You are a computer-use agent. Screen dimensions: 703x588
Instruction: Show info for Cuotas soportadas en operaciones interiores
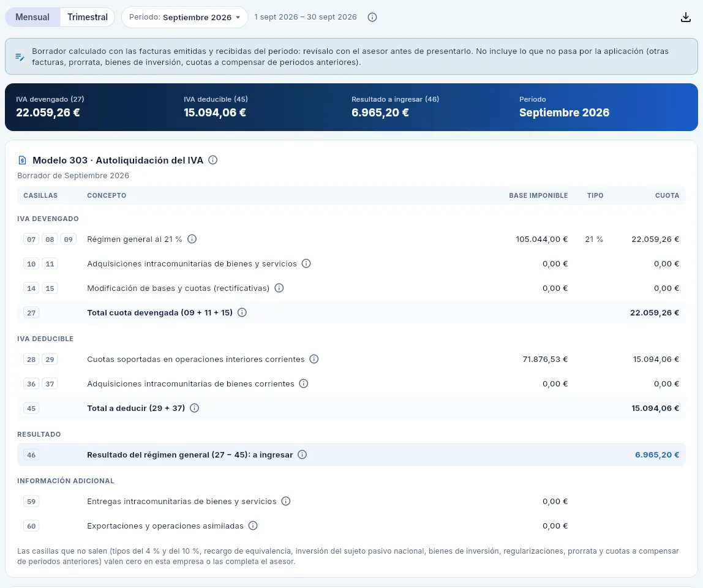pos(314,359)
